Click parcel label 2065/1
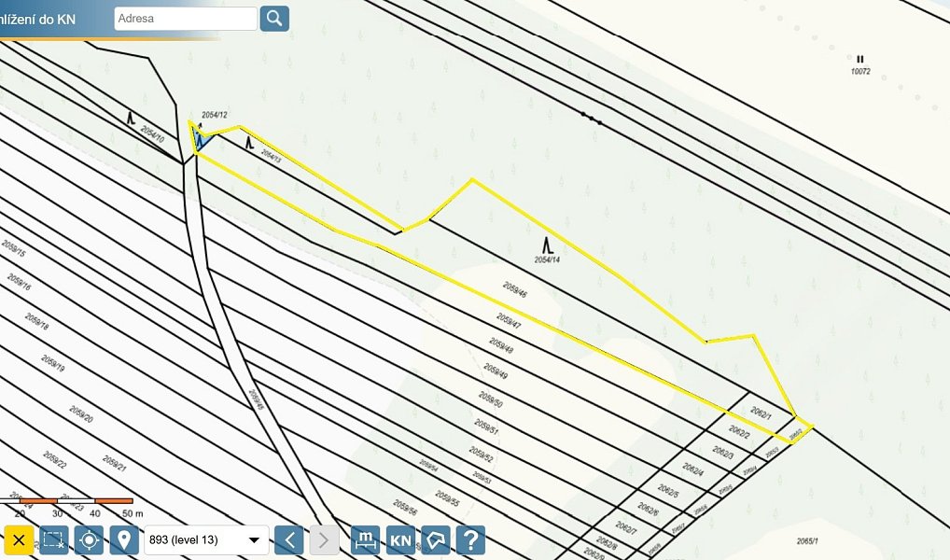 807,541
